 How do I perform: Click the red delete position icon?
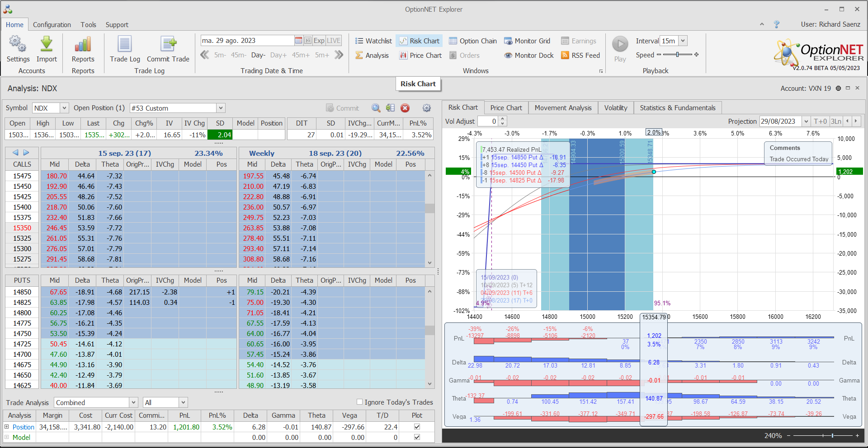point(405,108)
